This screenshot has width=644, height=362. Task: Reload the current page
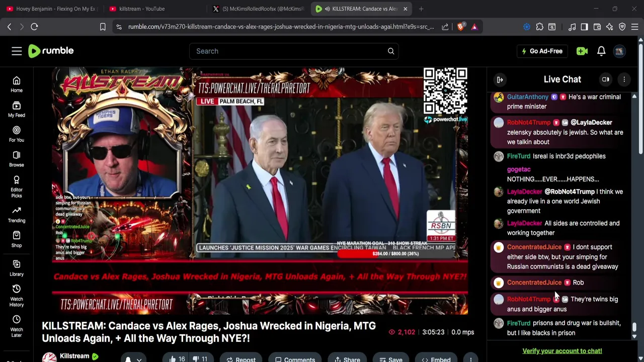coord(34,27)
